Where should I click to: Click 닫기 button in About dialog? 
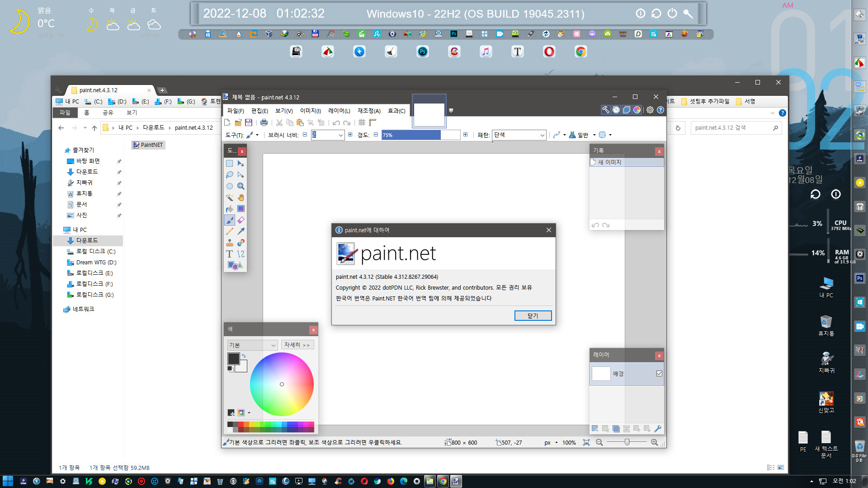tap(533, 316)
